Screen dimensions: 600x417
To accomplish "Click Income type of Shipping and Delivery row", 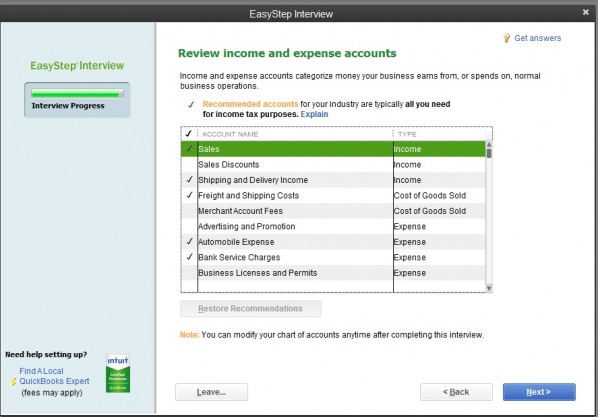I will (x=408, y=180).
